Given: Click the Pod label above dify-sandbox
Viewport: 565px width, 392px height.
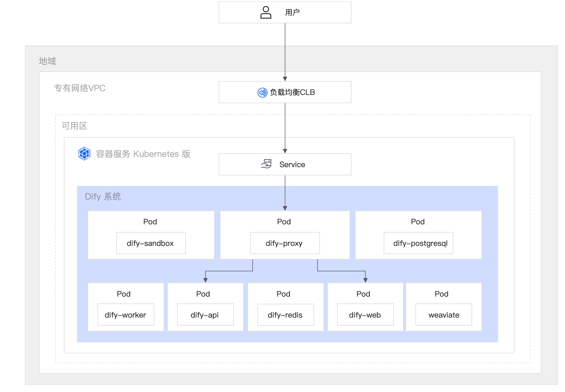Looking at the screenshot, I should click(x=150, y=222).
